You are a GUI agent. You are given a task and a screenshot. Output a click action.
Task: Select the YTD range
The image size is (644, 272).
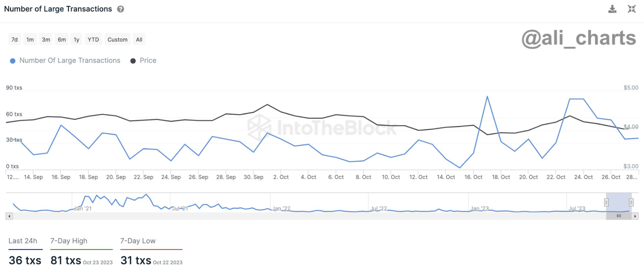[x=93, y=39]
